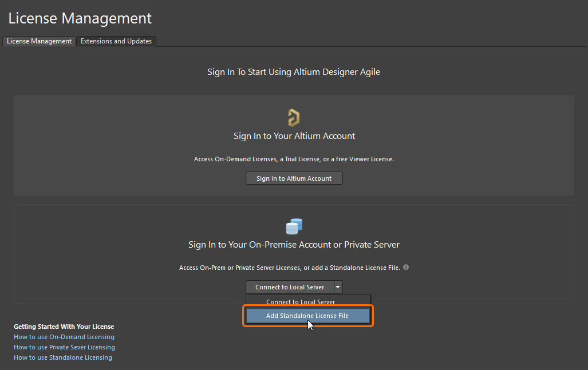Click the blue database server icon
This screenshot has height=370, width=588.
[294, 226]
